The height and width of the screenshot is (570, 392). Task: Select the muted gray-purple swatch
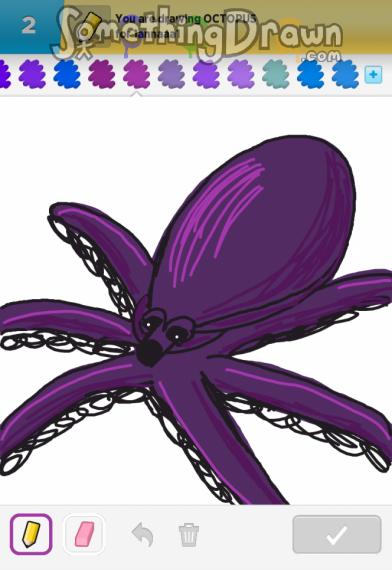(x=171, y=74)
